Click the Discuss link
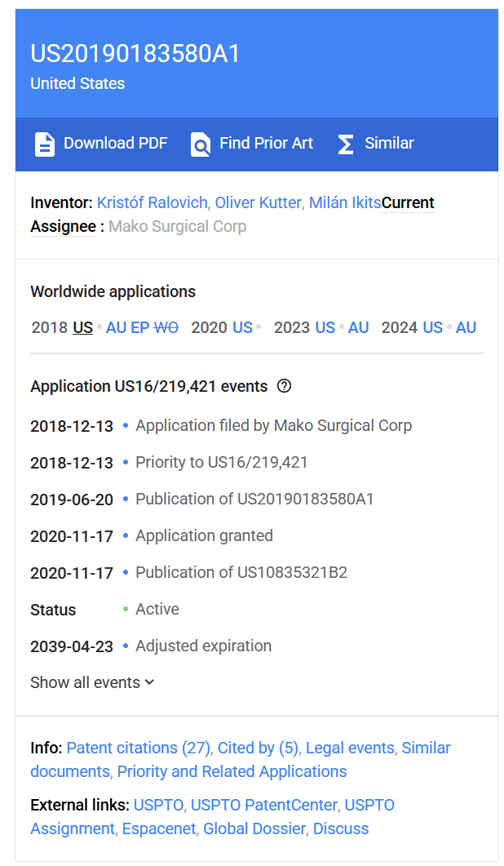The image size is (504, 866). pyautogui.click(x=341, y=828)
